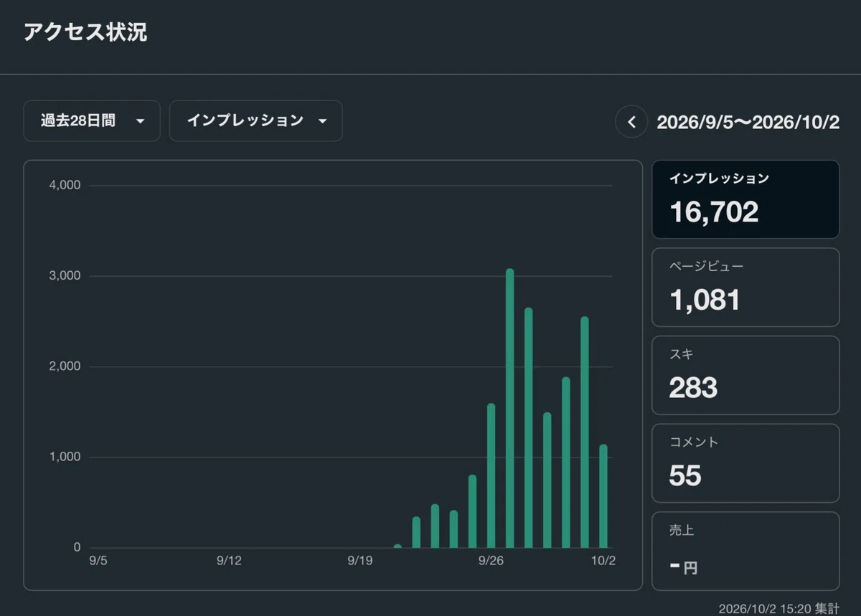This screenshot has width=861, height=616.
Task: Click the アクセス状況 page heading
Action: tap(85, 32)
